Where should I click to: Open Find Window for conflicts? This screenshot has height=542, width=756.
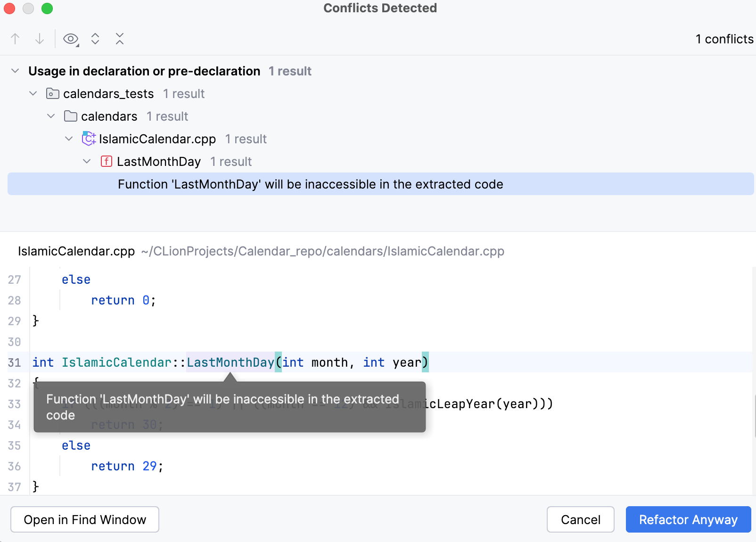[x=84, y=519]
